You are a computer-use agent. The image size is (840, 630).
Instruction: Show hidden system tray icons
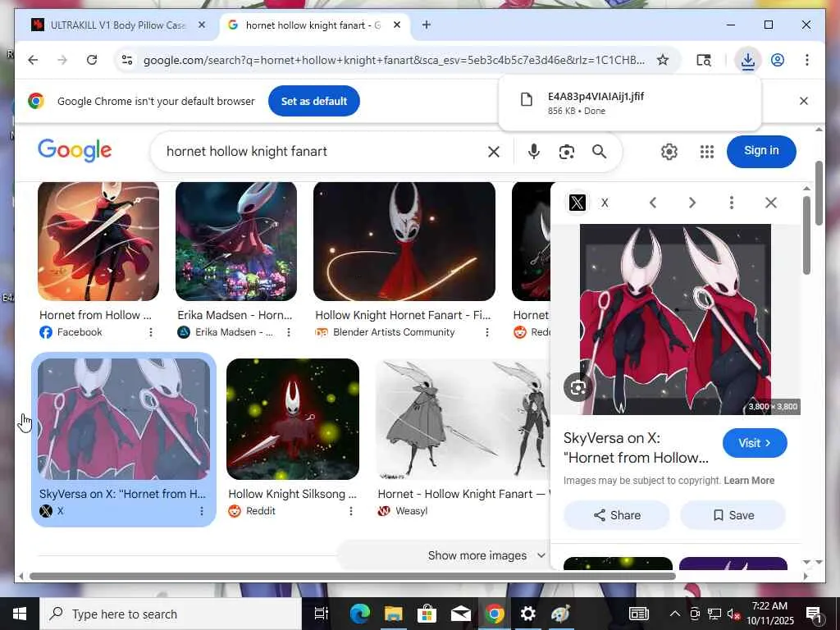(675, 614)
